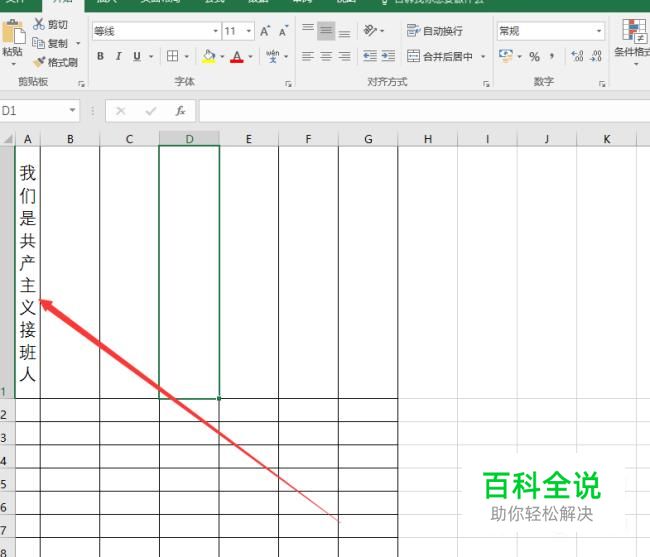Open fill color dropdown arrow

[222, 56]
